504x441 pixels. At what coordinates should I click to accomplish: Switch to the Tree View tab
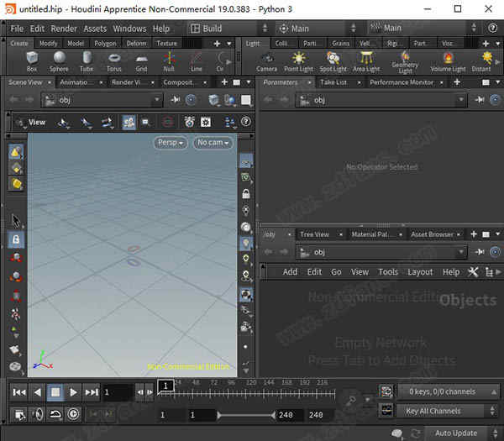314,234
